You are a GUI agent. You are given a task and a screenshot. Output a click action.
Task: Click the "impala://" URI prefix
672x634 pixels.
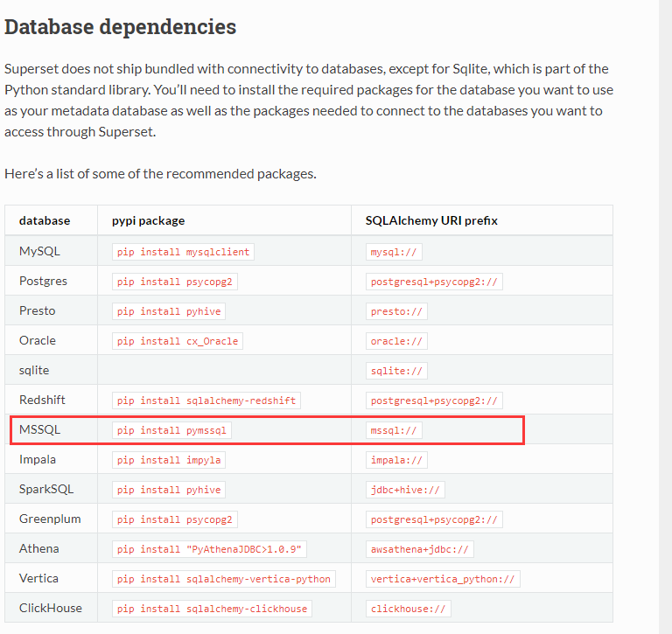pos(396,460)
